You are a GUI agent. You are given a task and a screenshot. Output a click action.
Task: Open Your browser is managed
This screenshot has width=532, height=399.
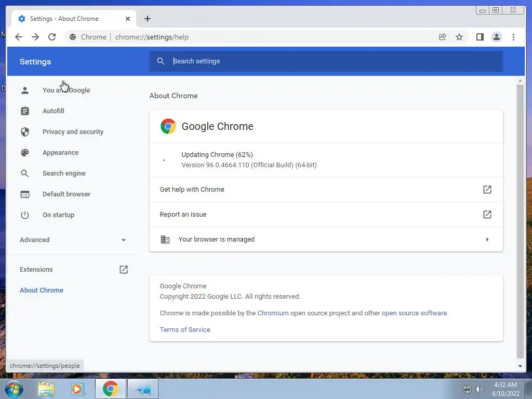pos(326,239)
